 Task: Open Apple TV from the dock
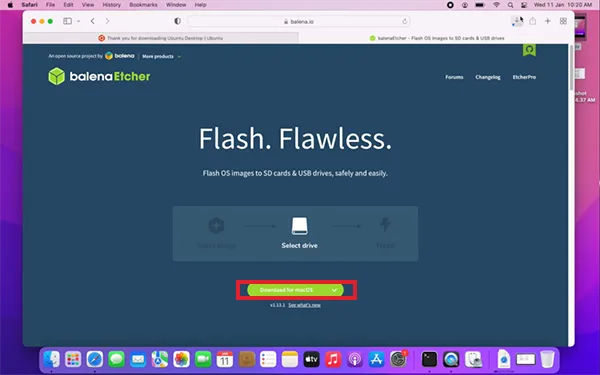(311, 359)
